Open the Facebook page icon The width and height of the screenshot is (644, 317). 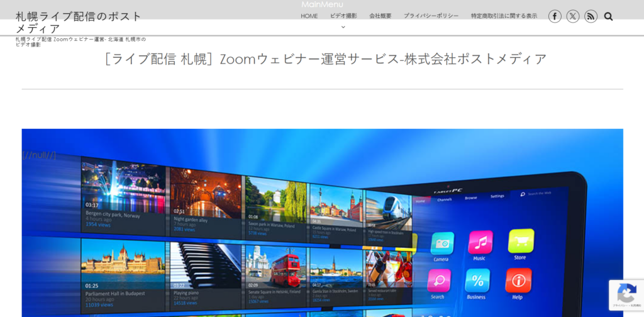point(555,16)
